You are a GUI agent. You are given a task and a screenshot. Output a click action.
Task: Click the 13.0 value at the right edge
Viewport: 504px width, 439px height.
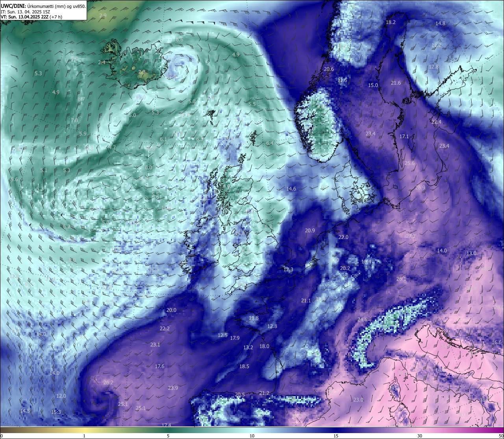(471, 254)
